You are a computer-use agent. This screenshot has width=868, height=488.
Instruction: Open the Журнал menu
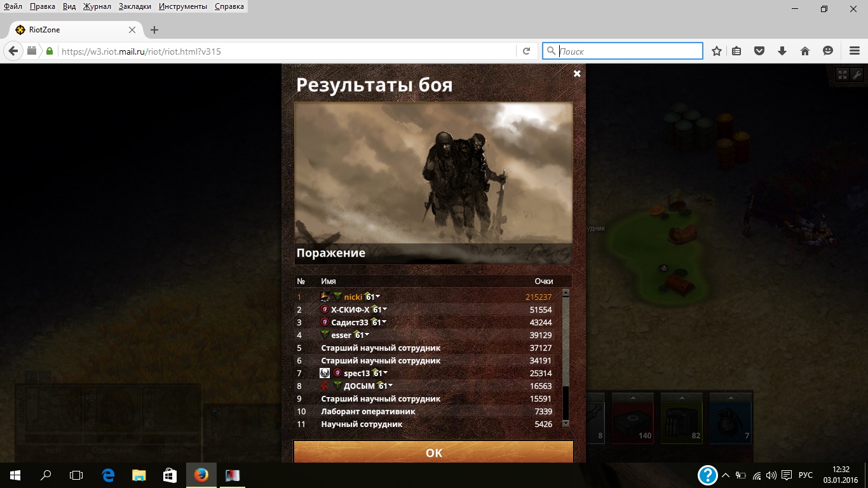(x=97, y=6)
